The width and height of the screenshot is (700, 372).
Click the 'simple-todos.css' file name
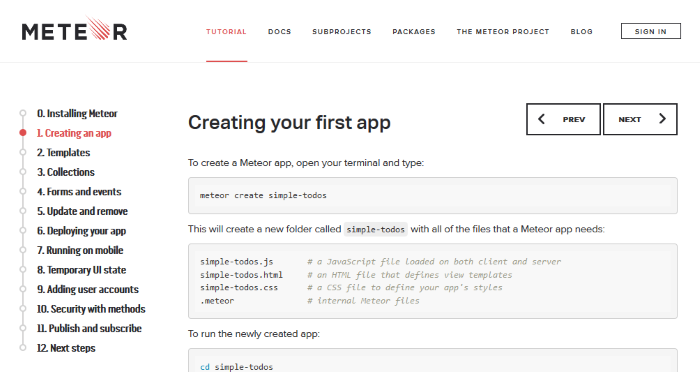239,288
